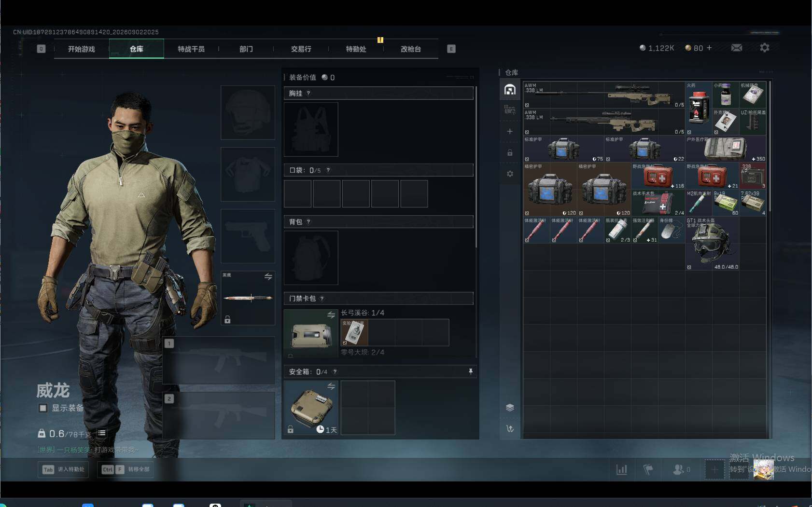The image size is (812, 507).
Task: Click the empty backpack slot
Action: pos(311,258)
